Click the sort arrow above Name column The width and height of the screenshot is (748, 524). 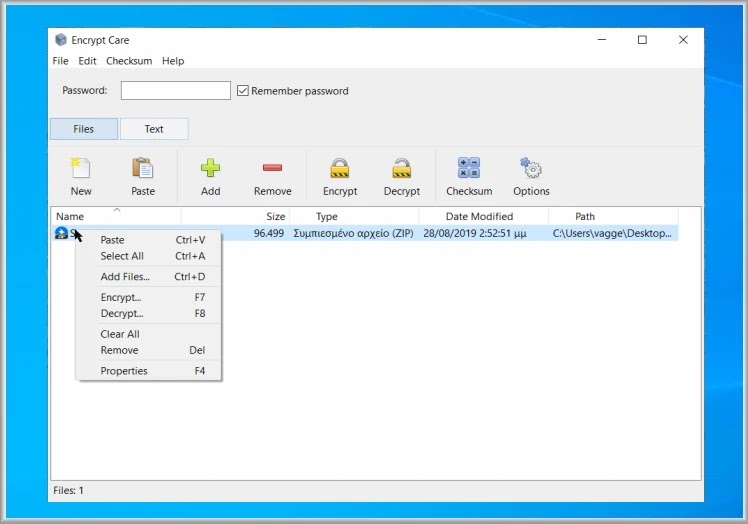tap(117, 210)
